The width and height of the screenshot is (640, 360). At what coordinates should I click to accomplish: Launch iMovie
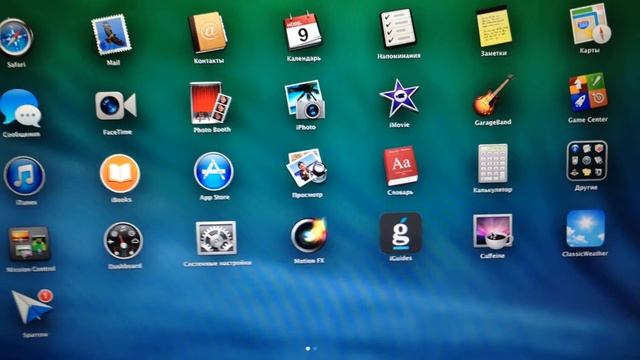point(399,98)
